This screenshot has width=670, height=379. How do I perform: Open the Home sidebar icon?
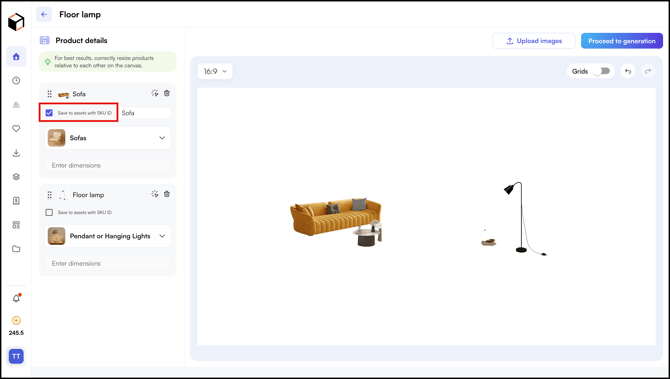click(16, 56)
